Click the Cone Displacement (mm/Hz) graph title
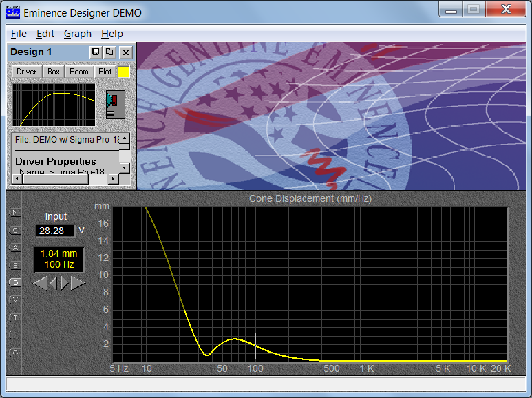532x398 pixels. tap(310, 199)
